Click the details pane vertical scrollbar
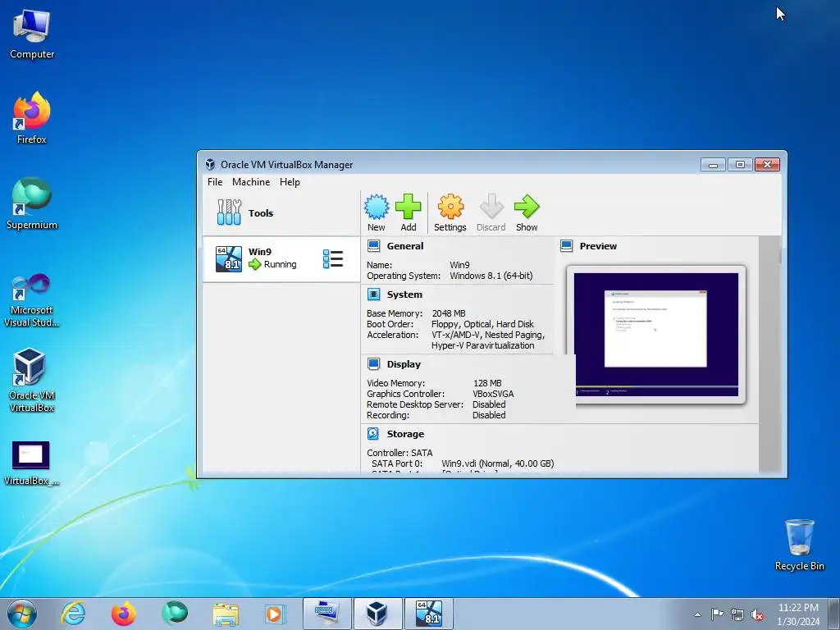This screenshot has height=630, width=840. (x=769, y=354)
